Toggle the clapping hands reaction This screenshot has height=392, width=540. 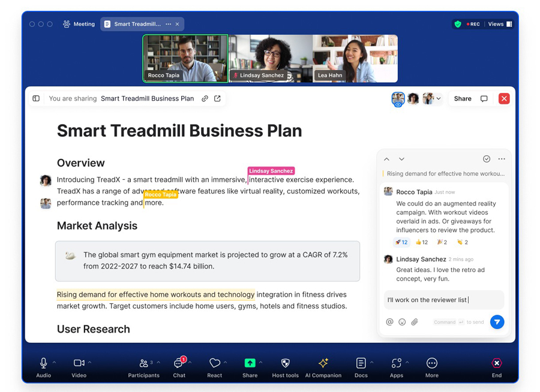point(463,242)
